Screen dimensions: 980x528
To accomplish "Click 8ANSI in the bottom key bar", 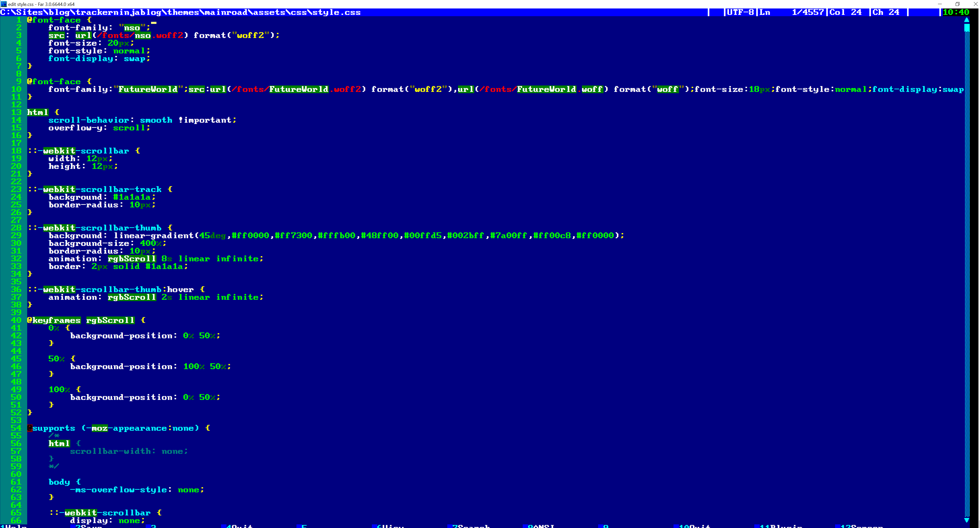I will point(541,526).
